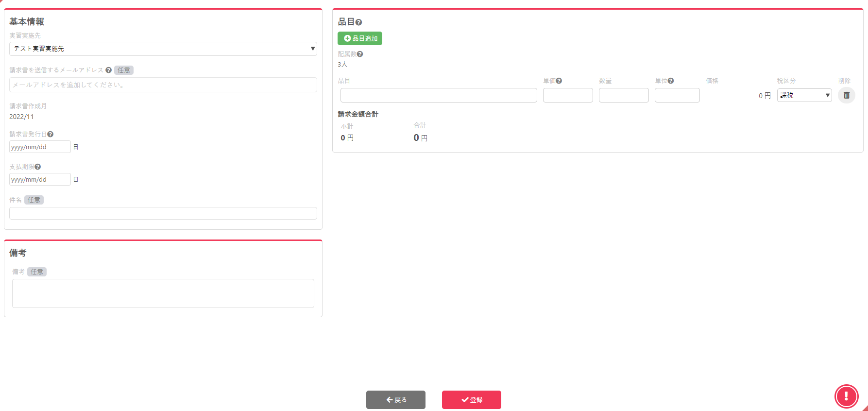Screen dimensions: 868x411
Task: Open the 税区分 課税 dropdown
Action: [804, 95]
